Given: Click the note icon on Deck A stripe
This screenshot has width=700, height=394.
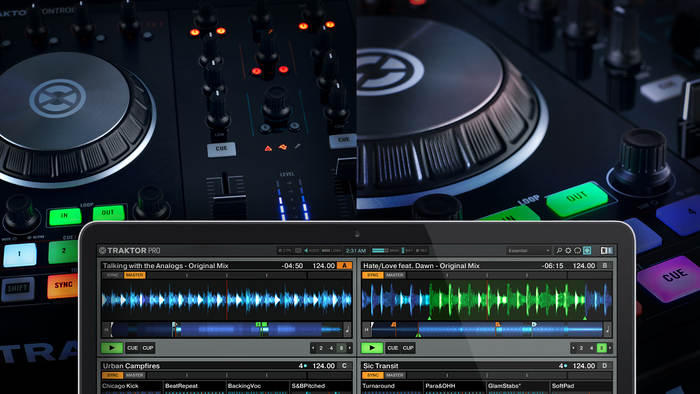Looking at the screenshot, I should tap(347, 330).
